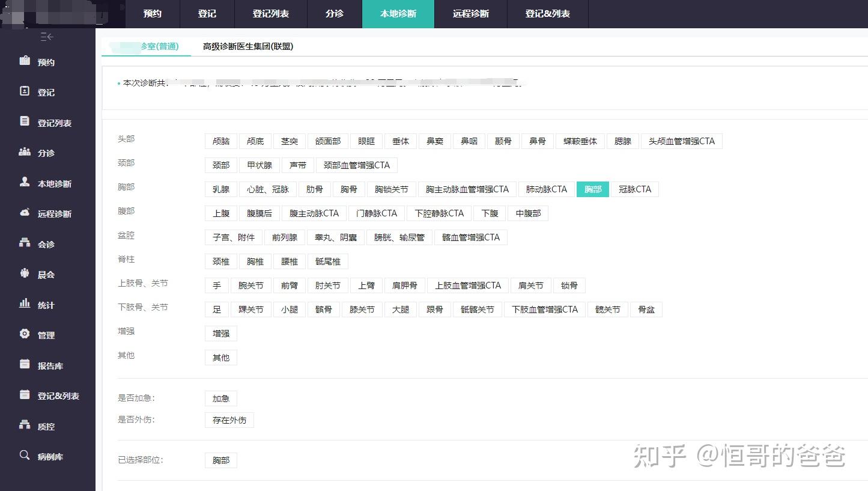The image size is (868, 491).
Task: Select the 腰椎 tag
Action: point(290,261)
